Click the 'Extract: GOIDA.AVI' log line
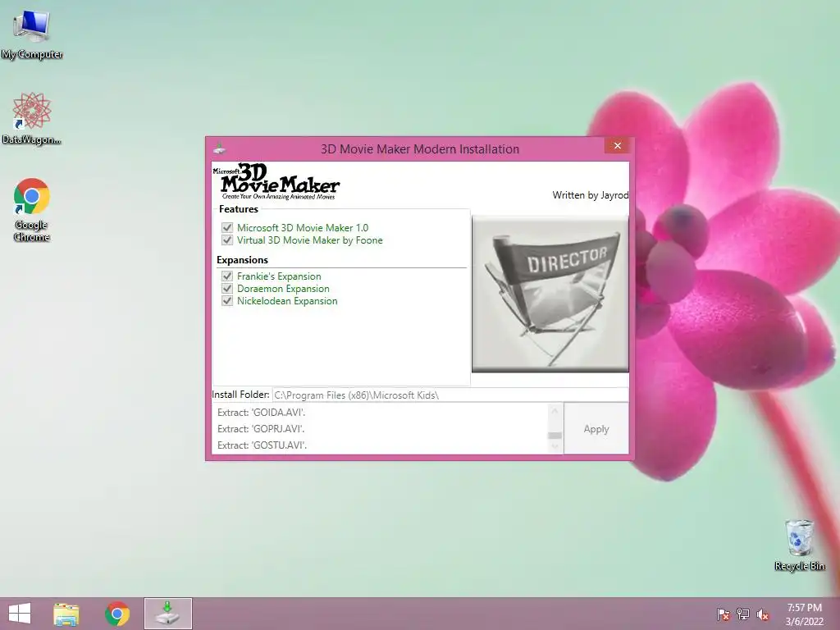Image resolution: width=840 pixels, height=630 pixels. [x=262, y=413]
